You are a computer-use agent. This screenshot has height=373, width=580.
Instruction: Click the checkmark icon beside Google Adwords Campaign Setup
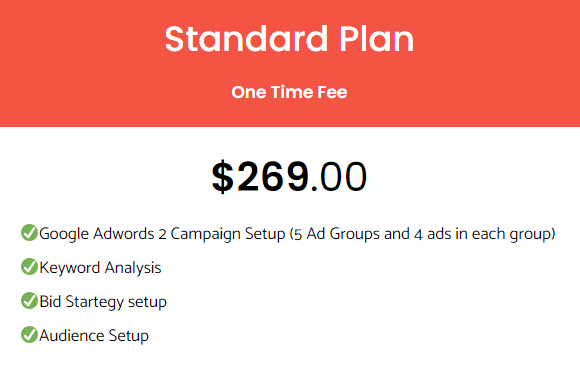(29, 233)
